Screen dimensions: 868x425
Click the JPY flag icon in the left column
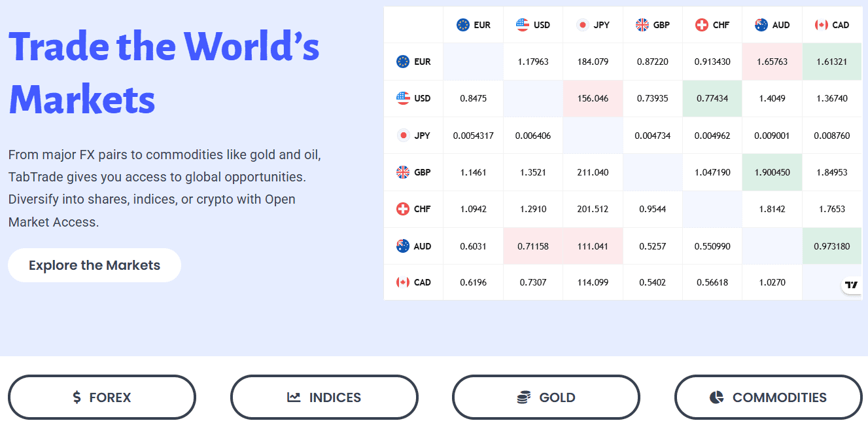coord(403,136)
